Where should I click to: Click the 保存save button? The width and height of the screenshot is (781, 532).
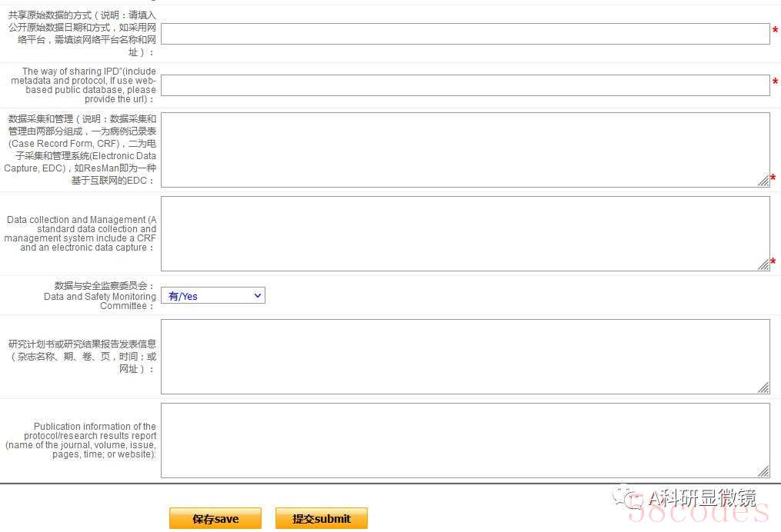pos(215,519)
